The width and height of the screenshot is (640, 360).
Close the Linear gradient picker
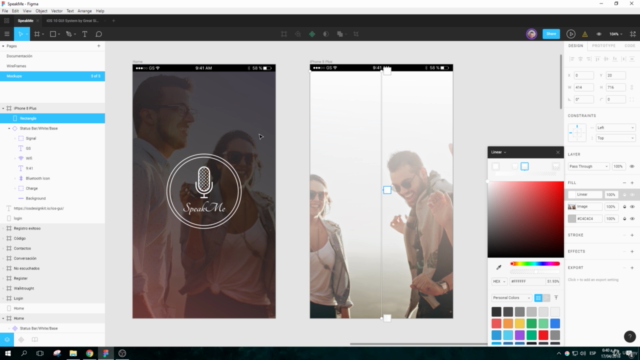558,152
